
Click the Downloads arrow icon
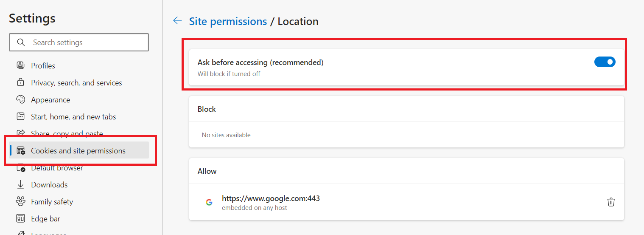click(x=20, y=184)
